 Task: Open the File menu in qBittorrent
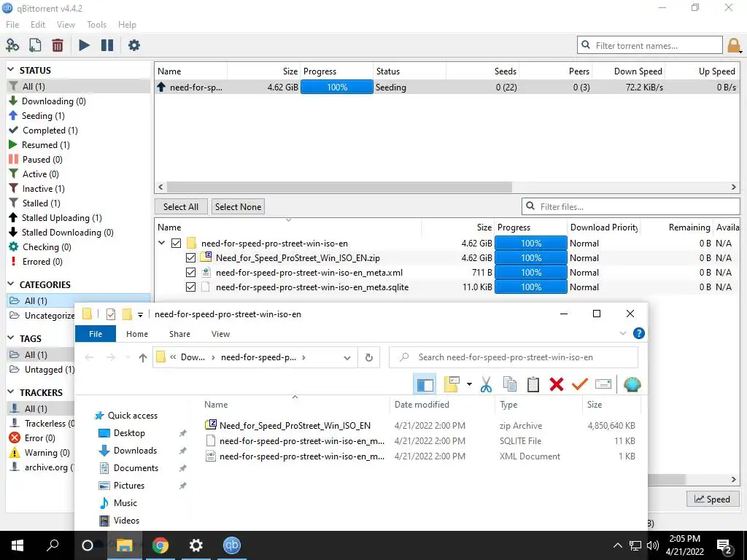tap(12, 25)
